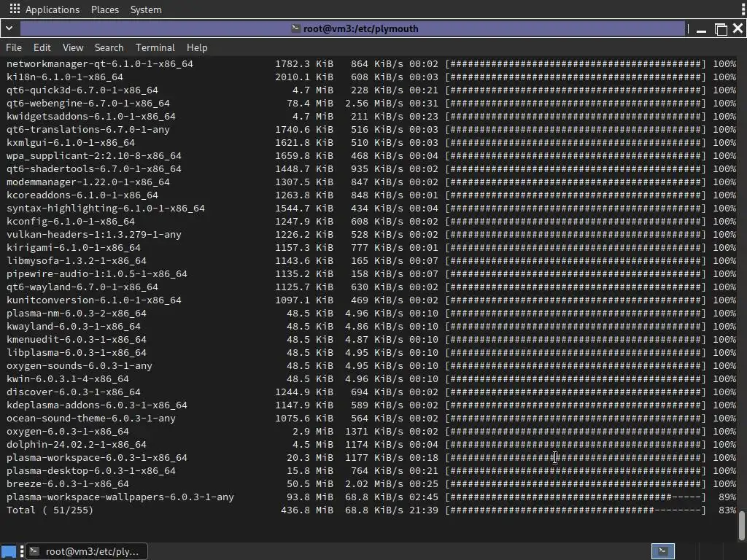
Task: Click the libmysofa-1.3.2-1-x86_64 text
Action: pos(76,261)
